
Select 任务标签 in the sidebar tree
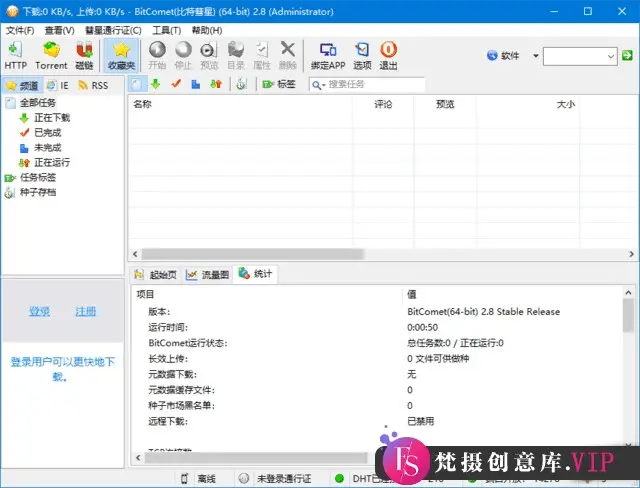click(38, 177)
